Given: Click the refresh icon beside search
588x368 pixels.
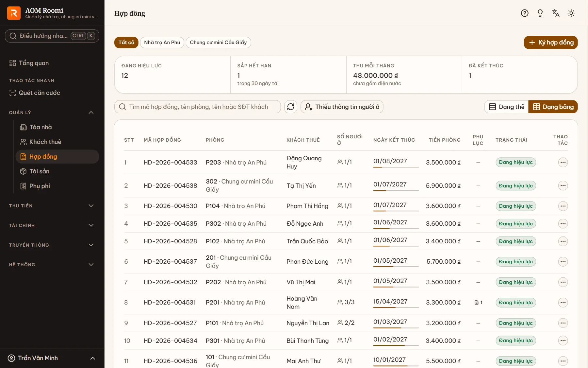Looking at the screenshot, I should [x=291, y=107].
